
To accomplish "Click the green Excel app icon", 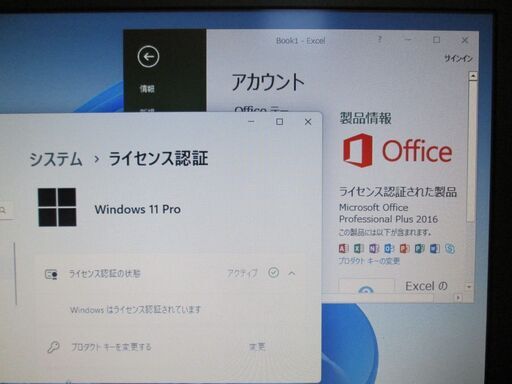I will point(359,248).
